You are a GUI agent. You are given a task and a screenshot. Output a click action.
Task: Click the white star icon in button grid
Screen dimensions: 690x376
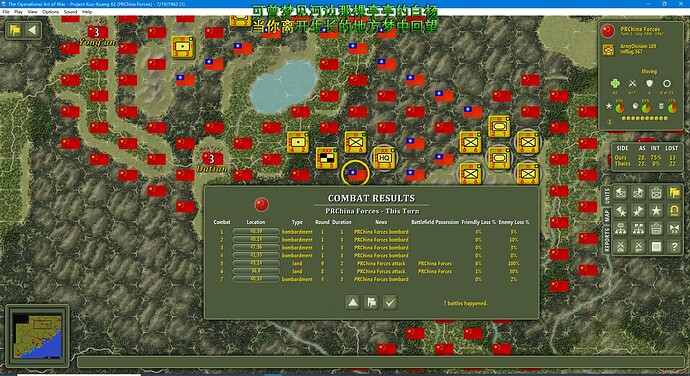(x=656, y=210)
